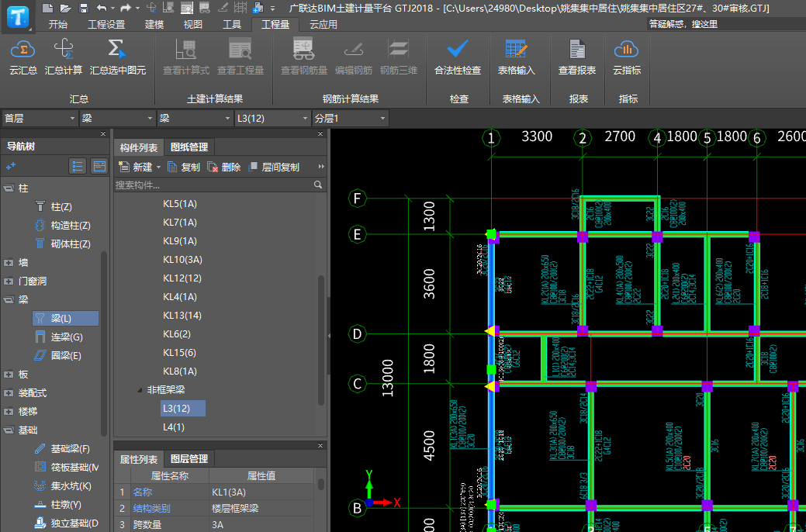Switch to 图层管理 tab

pos(189,459)
